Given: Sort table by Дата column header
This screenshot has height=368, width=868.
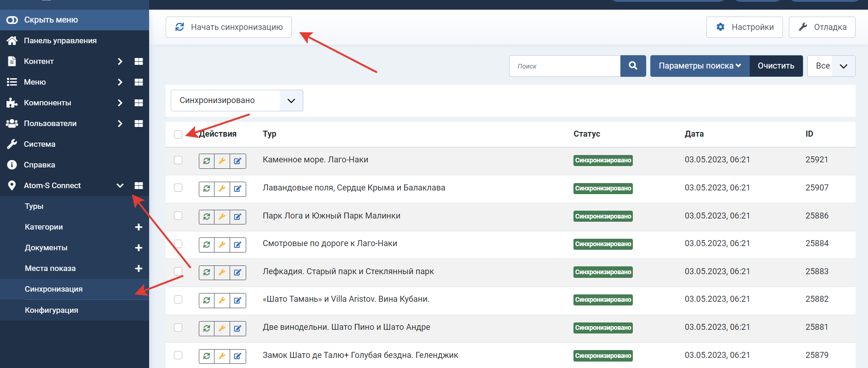Looking at the screenshot, I should (694, 134).
